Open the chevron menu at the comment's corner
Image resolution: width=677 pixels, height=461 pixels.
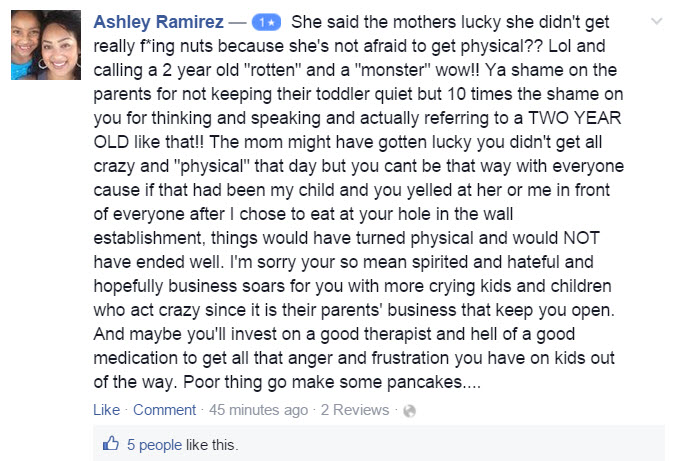[656, 21]
